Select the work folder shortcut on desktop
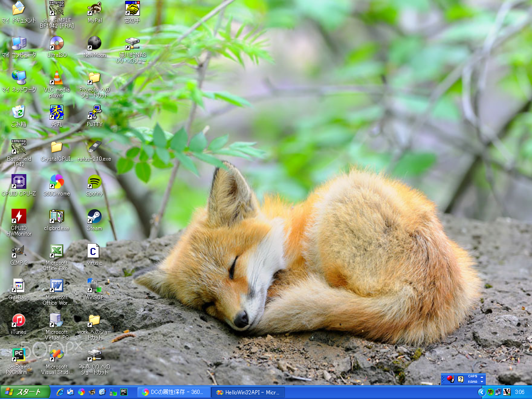 [95, 327]
